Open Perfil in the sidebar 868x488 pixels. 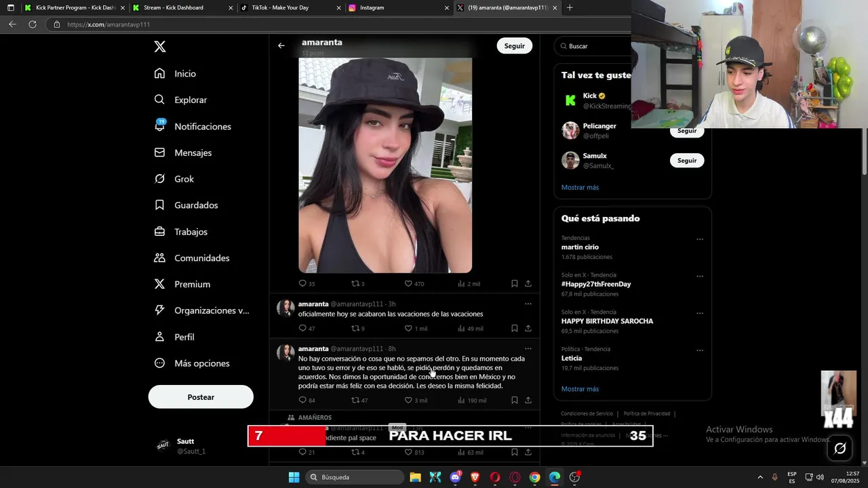[x=174, y=337]
